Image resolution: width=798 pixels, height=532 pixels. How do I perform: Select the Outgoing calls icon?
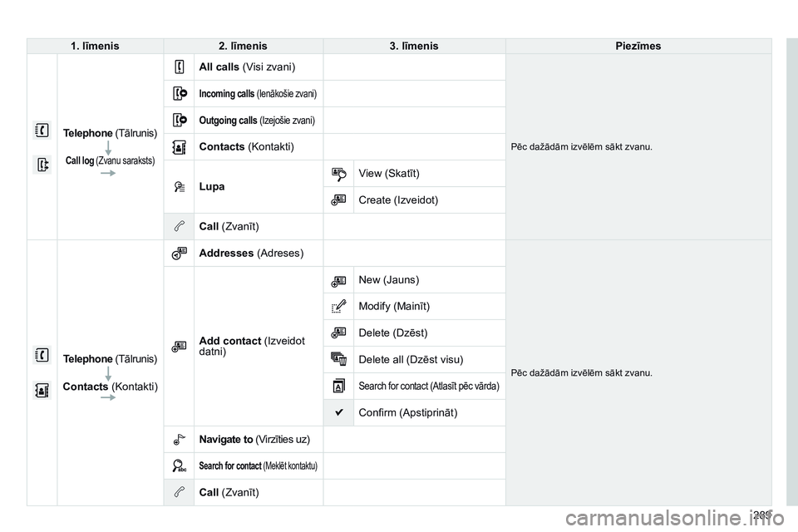click(180, 120)
